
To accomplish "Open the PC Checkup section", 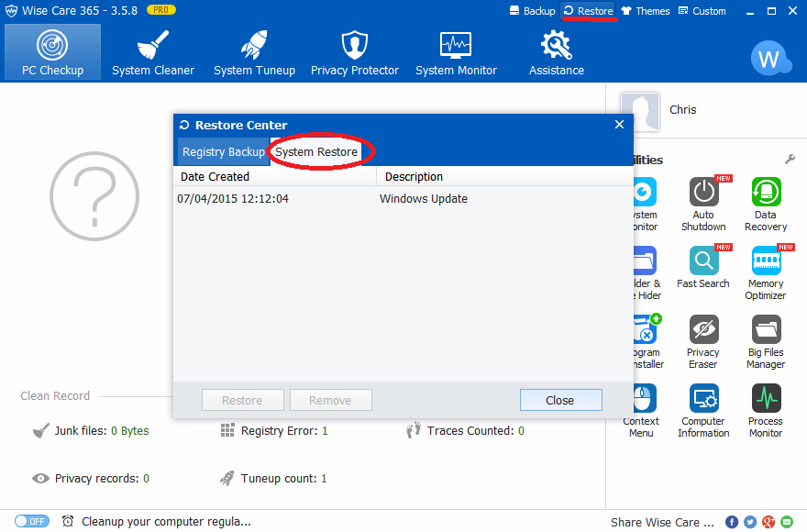I will click(x=52, y=52).
